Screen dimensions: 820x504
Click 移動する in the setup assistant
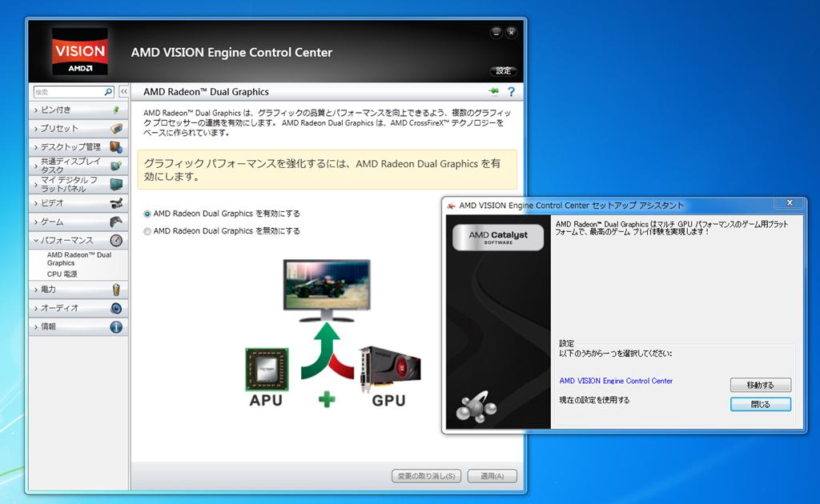[761, 385]
